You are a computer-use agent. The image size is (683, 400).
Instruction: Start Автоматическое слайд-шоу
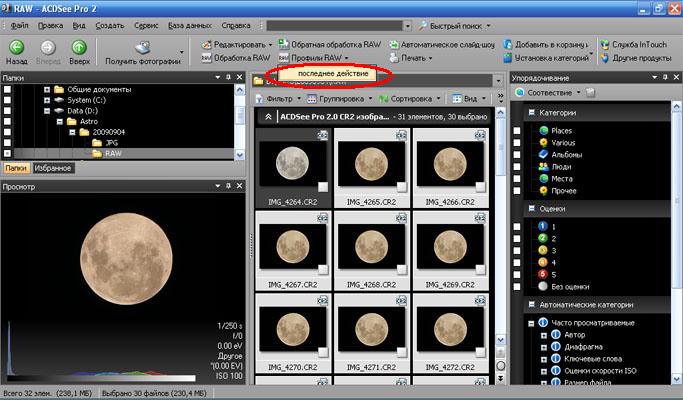click(442, 44)
